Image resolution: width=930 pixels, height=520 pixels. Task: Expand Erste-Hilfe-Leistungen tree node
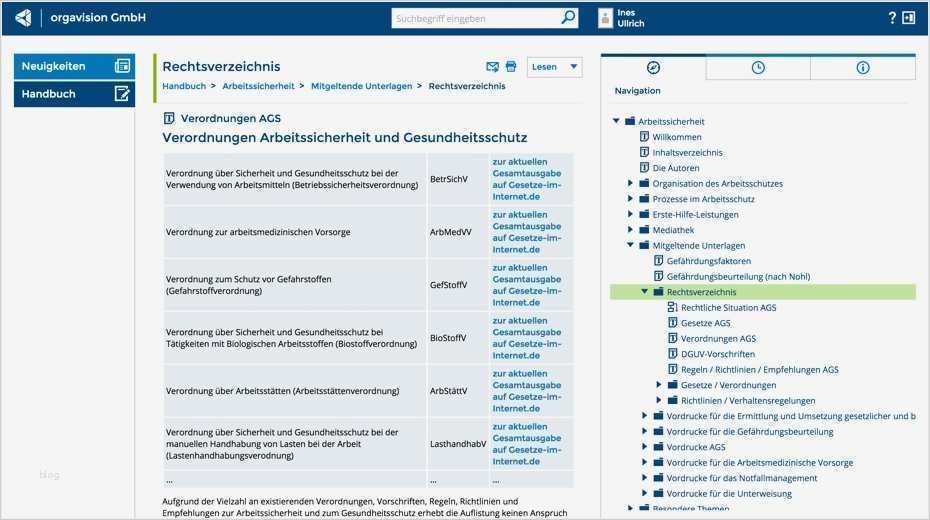point(630,214)
